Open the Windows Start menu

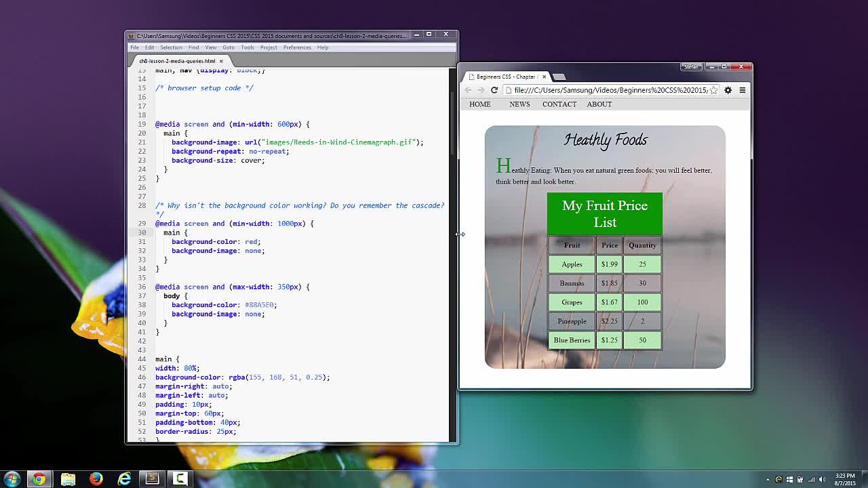pyautogui.click(x=12, y=479)
